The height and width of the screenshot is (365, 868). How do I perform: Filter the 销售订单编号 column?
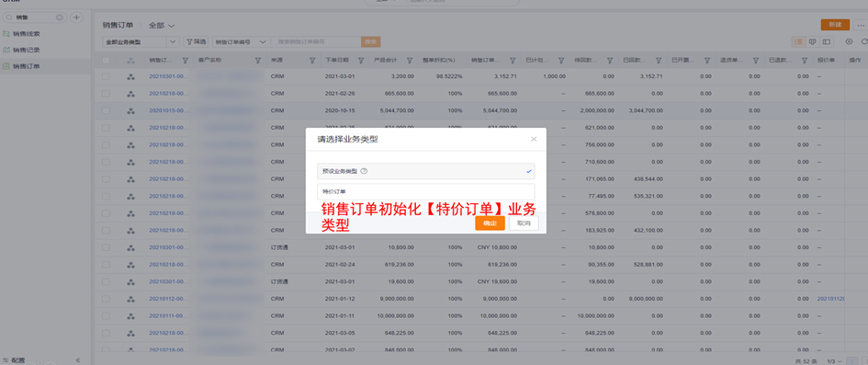point(185,60)
